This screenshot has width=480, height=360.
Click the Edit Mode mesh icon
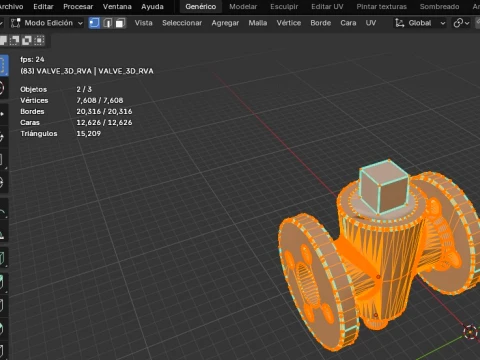coord(15,23)
